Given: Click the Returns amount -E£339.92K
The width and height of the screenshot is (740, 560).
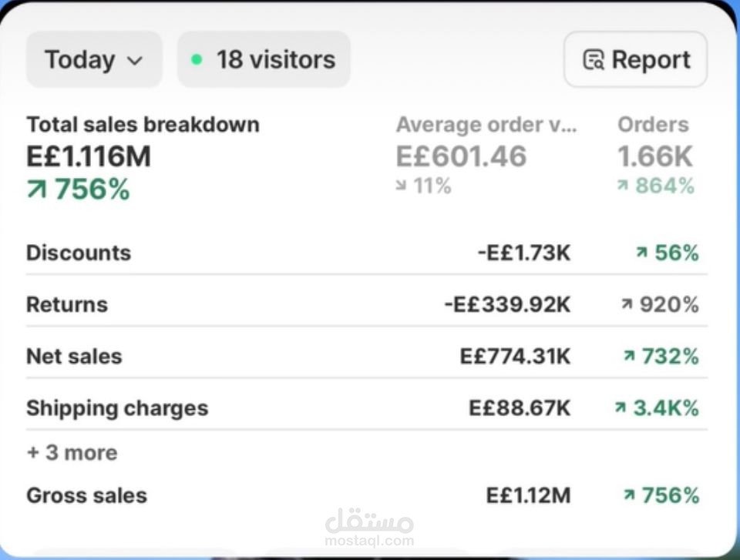Looking at the screenshot, I should (x=507, y=304).
